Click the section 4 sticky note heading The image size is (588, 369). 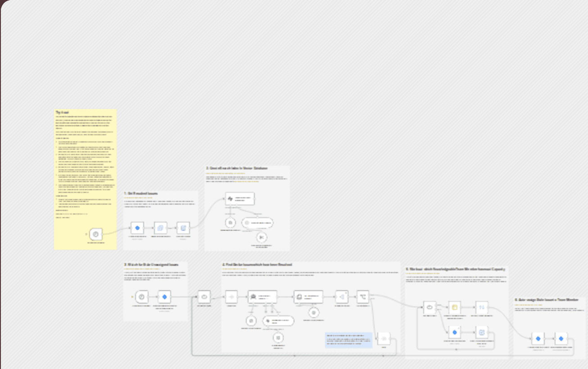tap(257, 264)
